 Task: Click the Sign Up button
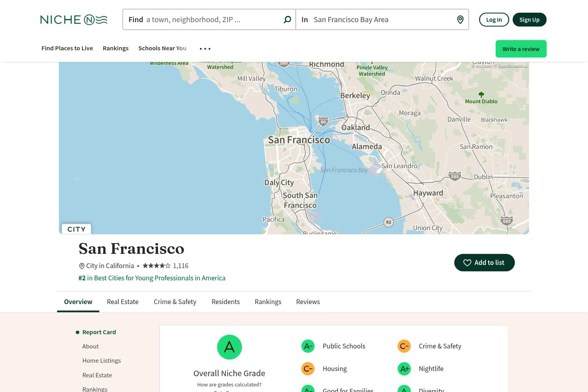click(x=529, y=19)
